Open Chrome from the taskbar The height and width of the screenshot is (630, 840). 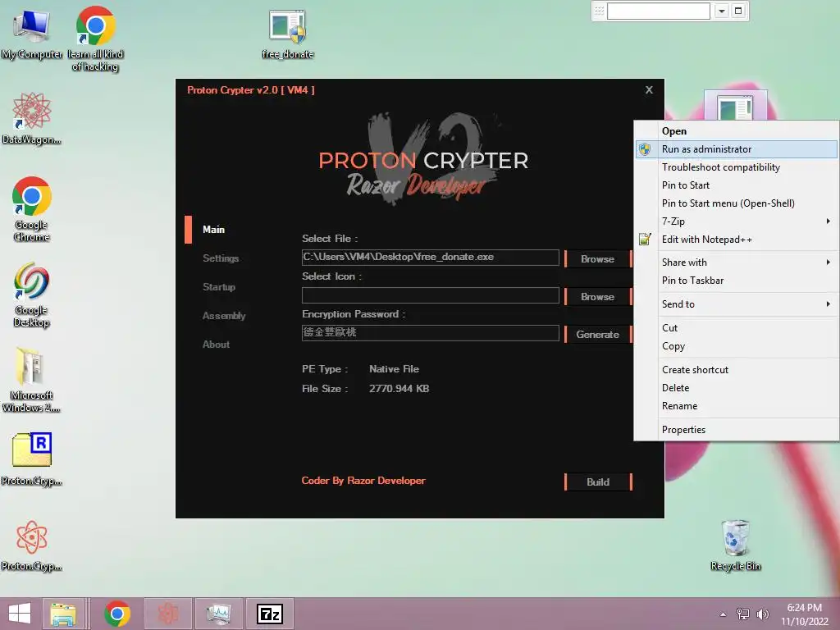click(117, 614)
